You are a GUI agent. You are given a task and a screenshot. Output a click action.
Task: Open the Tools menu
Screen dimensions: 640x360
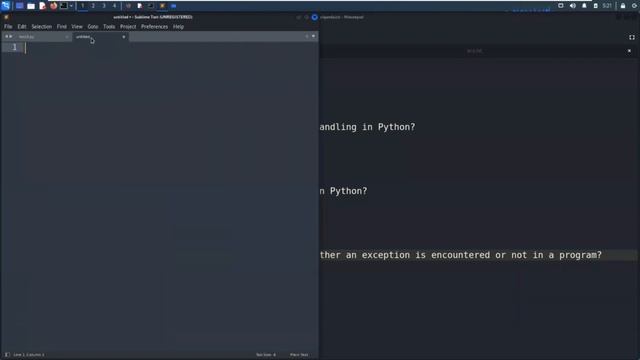tap(109, 27)
